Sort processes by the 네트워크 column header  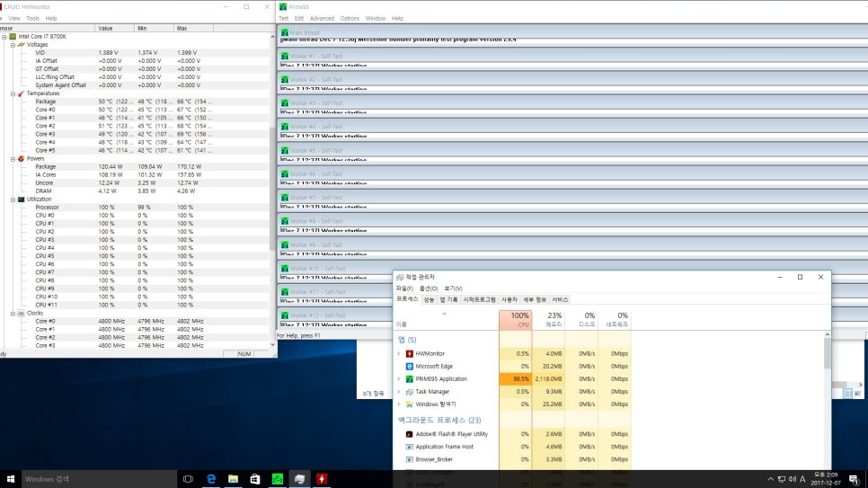(615, 320)
